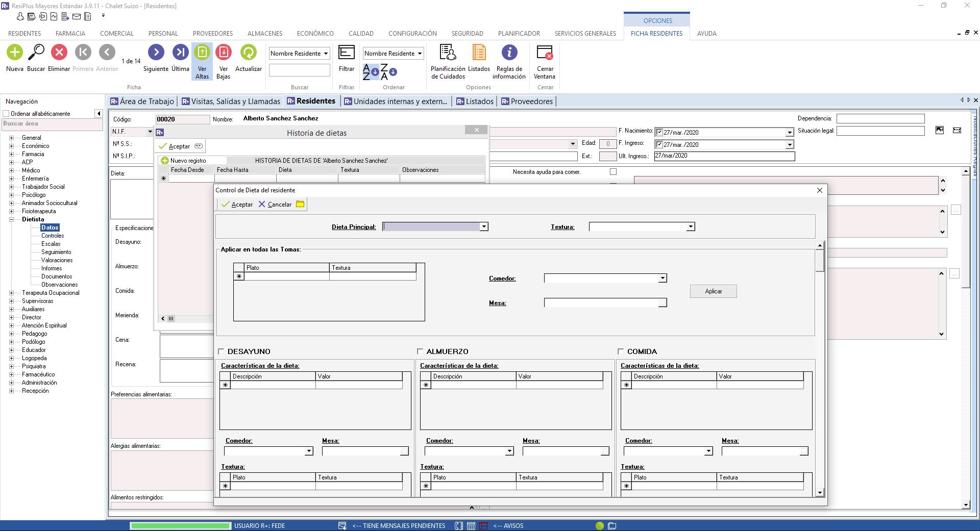Screen dimensions: 980x531
Task: Expand the Médico tree node
Action: pos(12,170)
